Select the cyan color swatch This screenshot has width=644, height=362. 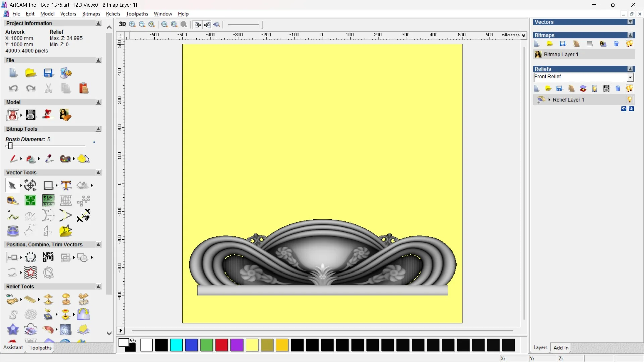[176, 345]
